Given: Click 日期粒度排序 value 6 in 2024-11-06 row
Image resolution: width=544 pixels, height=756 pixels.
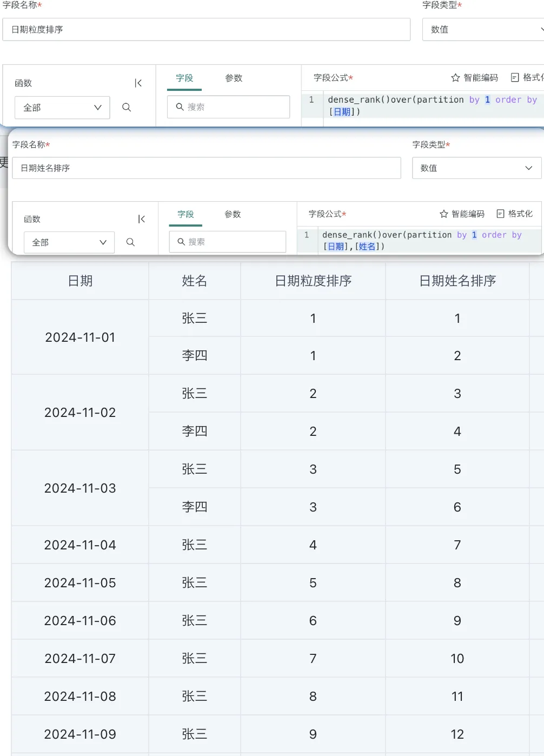Looking at the screenshot, I should [313, 621].
